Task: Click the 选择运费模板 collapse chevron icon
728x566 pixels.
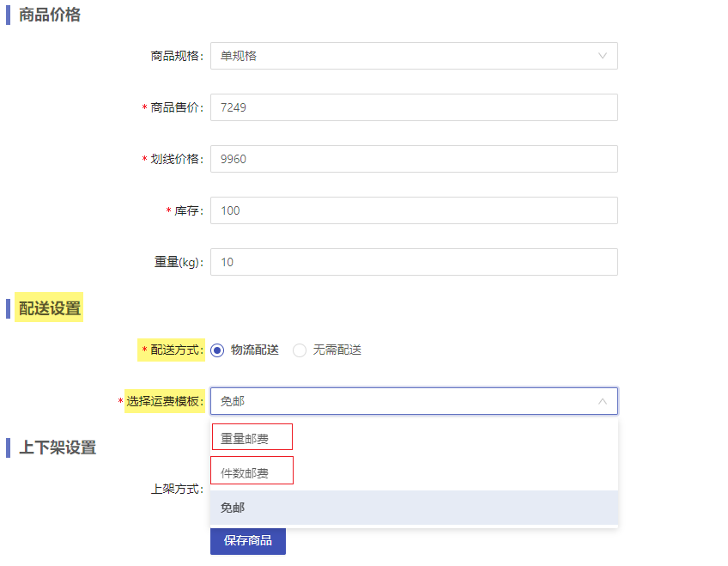Action: [602, 401]
